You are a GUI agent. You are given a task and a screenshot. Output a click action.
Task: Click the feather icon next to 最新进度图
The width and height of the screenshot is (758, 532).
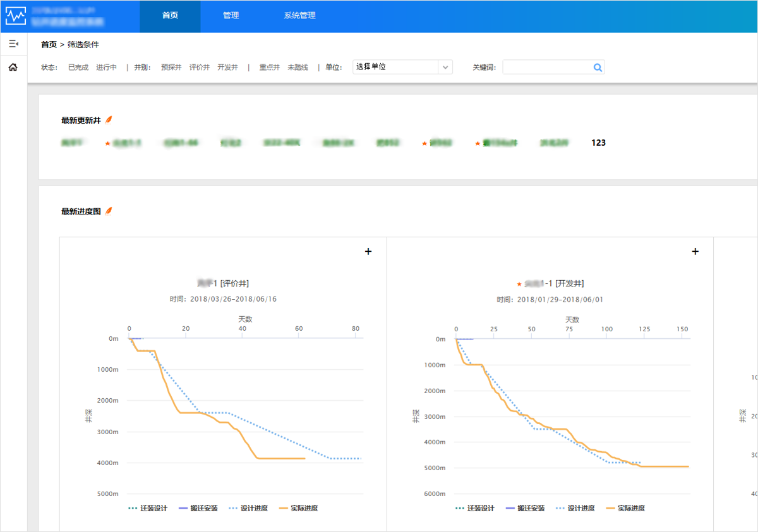[109, 211]
